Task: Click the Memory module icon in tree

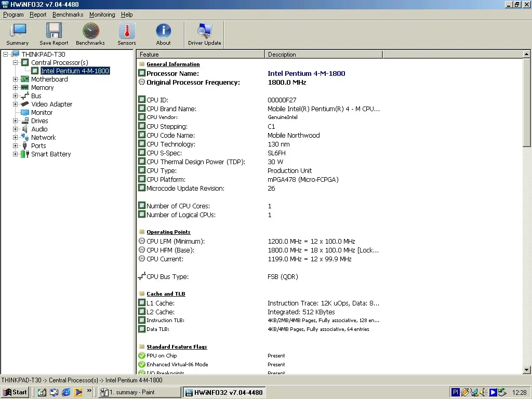Action: coord(25,87)
